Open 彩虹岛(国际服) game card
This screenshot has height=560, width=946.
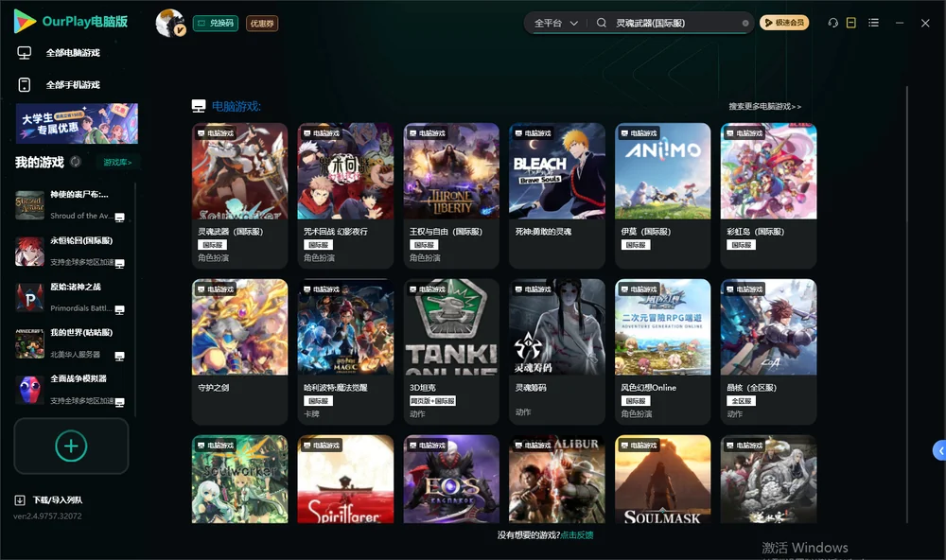[x=768, y=196]
